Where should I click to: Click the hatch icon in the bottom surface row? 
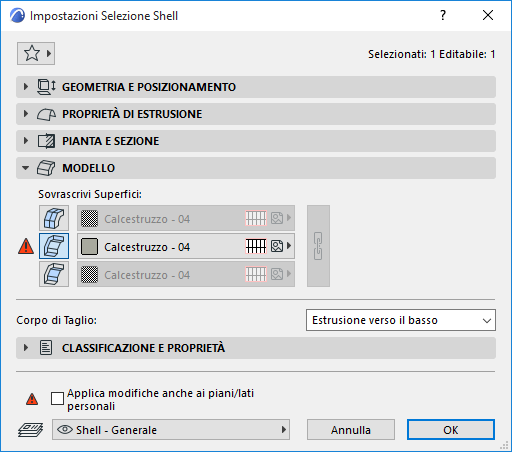click(256, 274)
